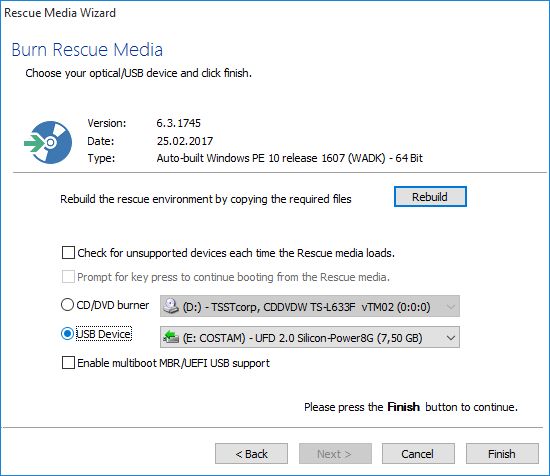
Task: Enable multiboot MBR/UEFI USB support
Action: click(68, 362)
